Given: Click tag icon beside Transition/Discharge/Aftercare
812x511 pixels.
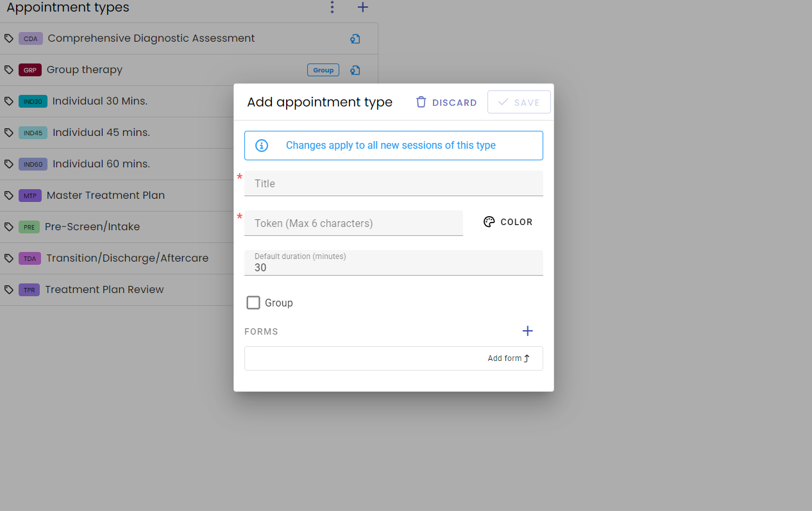Looking at the screenshot, I should [x=9, y=258].
